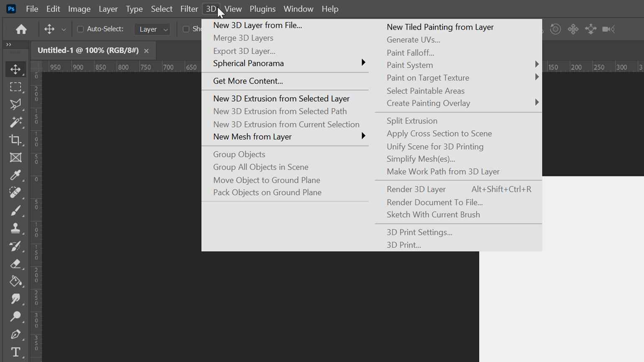
Task: Click the 3D slide mode icon
Action: pyautogui.click(x=590, y=29)
